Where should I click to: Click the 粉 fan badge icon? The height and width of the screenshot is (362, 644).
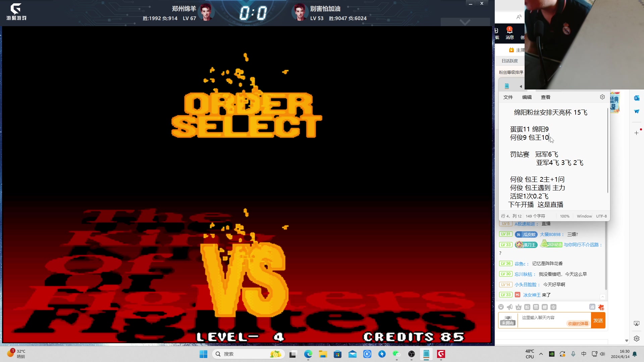527,307
